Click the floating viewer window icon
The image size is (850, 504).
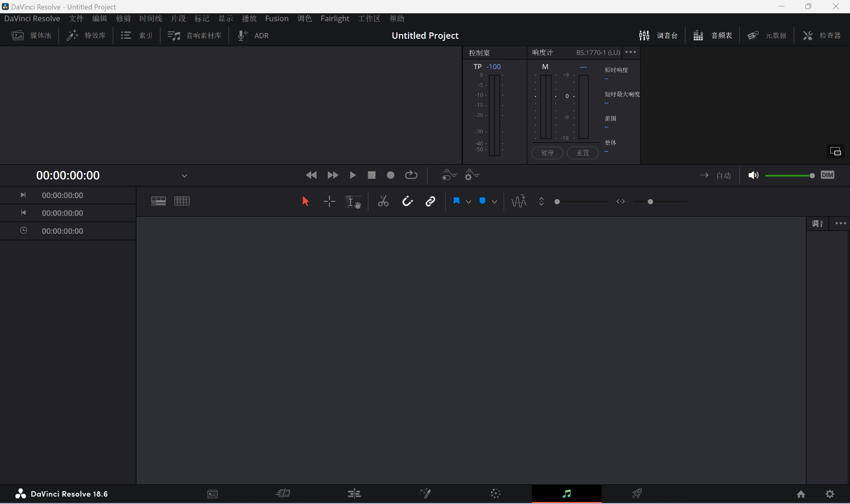coord(836,151)
